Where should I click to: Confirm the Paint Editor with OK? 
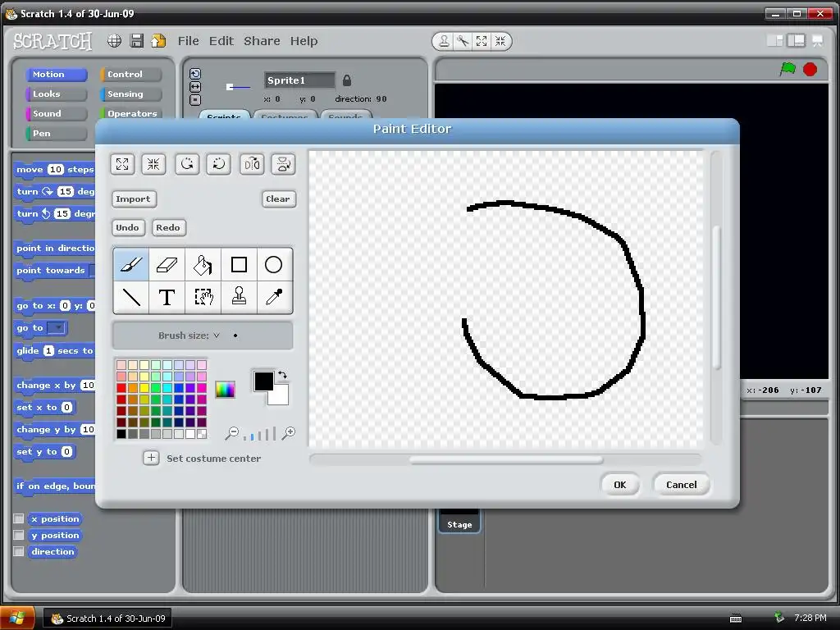(x=620, y=484)
